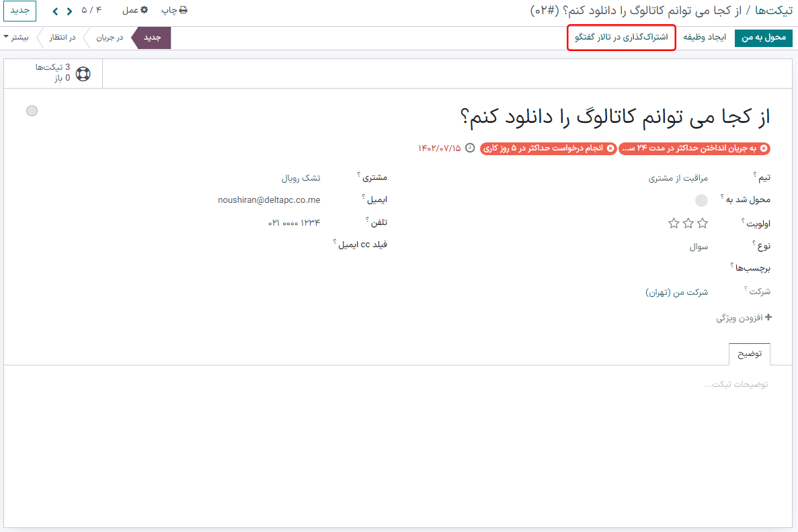
Task: Select the در جریان stage in status bar
Action: (110, 38)
